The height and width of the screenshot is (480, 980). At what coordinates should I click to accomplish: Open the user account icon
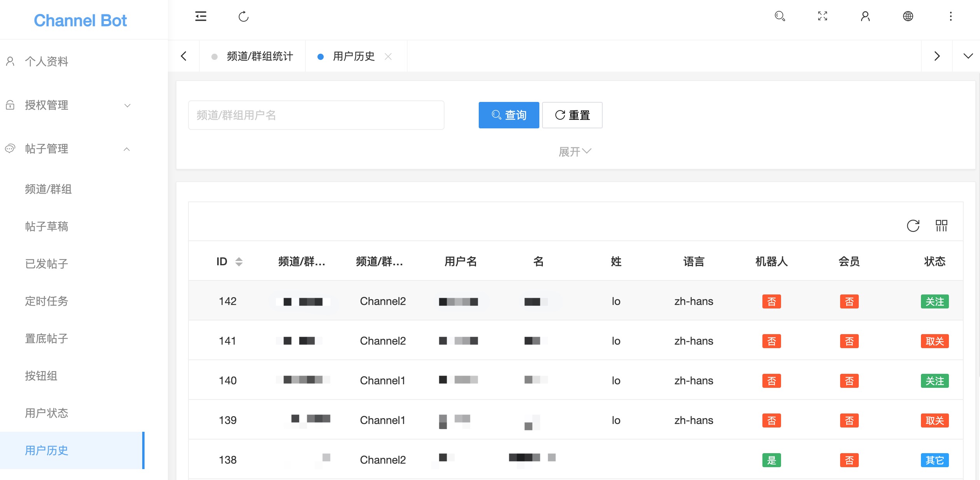point(865,16)
